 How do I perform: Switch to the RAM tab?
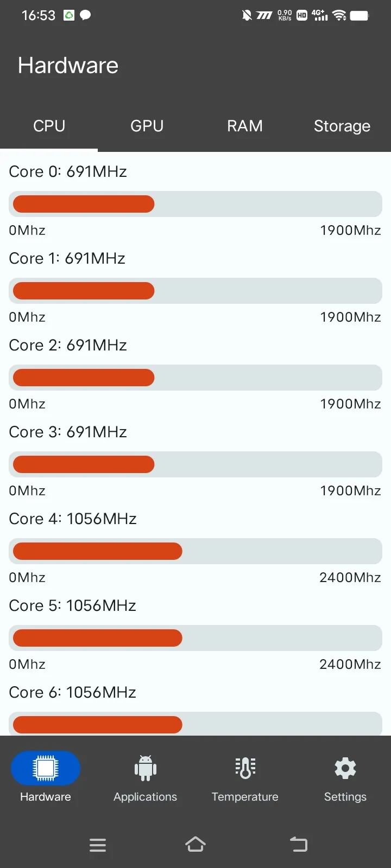244,126
